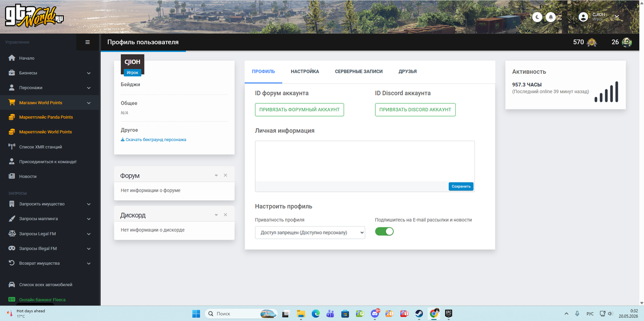
Task: Expand the Персонажи submenu chevron
Action: coord(89,88)
